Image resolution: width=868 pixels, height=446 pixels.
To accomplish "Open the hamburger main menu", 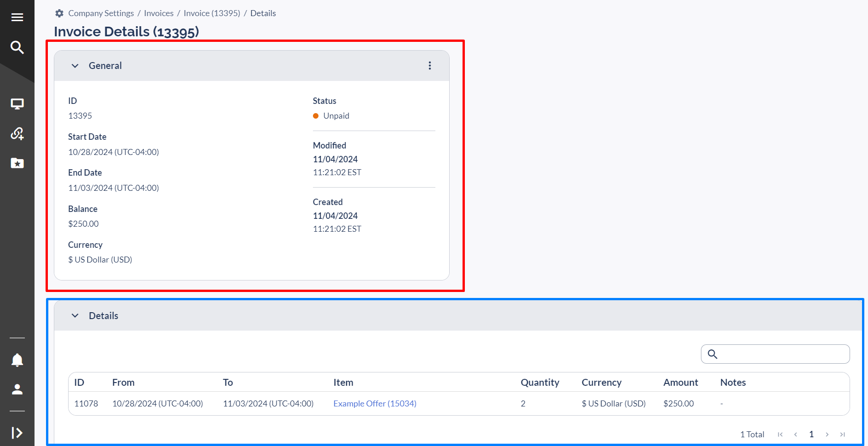I will point(17,17).
